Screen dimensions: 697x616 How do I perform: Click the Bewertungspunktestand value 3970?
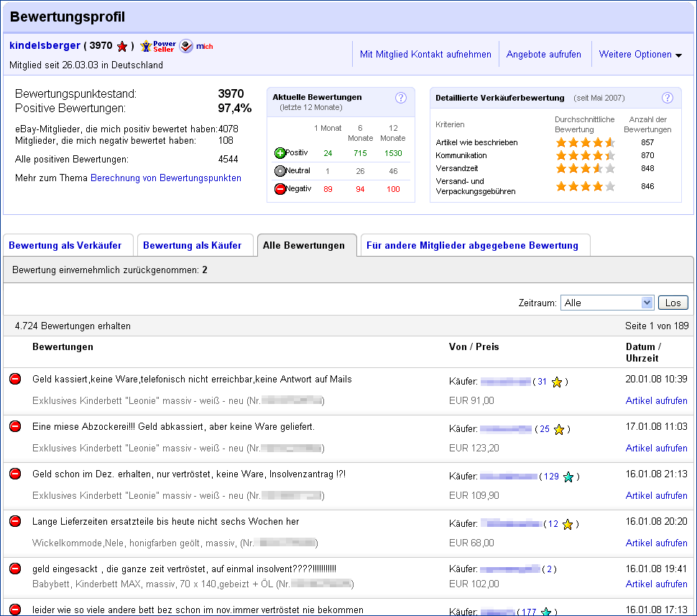point(231,94)
